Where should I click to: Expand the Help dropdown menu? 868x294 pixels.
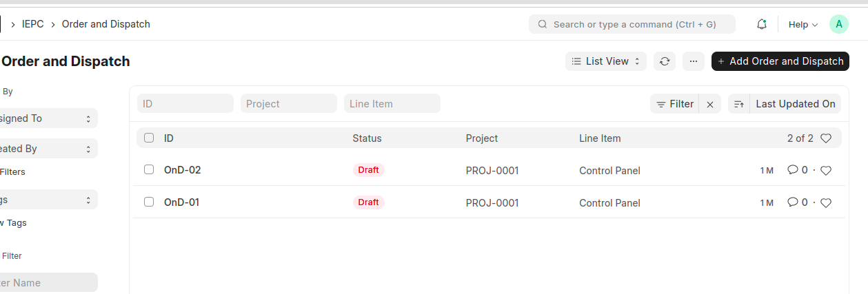point(803,24)
